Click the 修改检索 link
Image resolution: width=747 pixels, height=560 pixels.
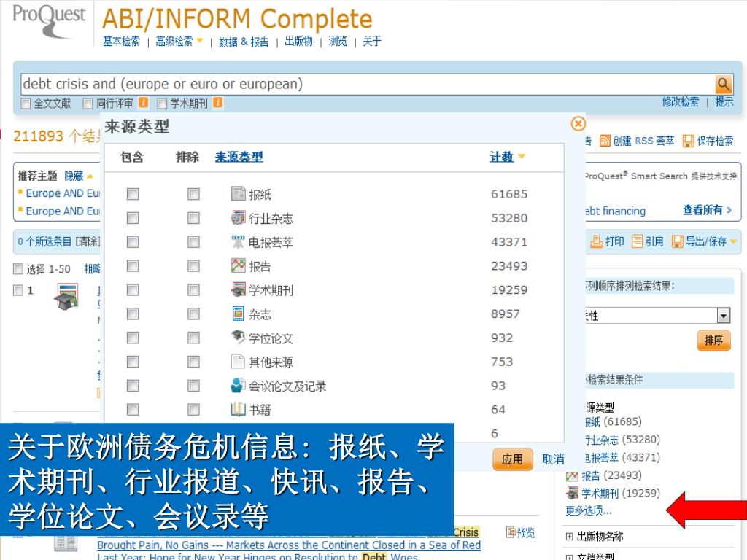click(681, 102)
